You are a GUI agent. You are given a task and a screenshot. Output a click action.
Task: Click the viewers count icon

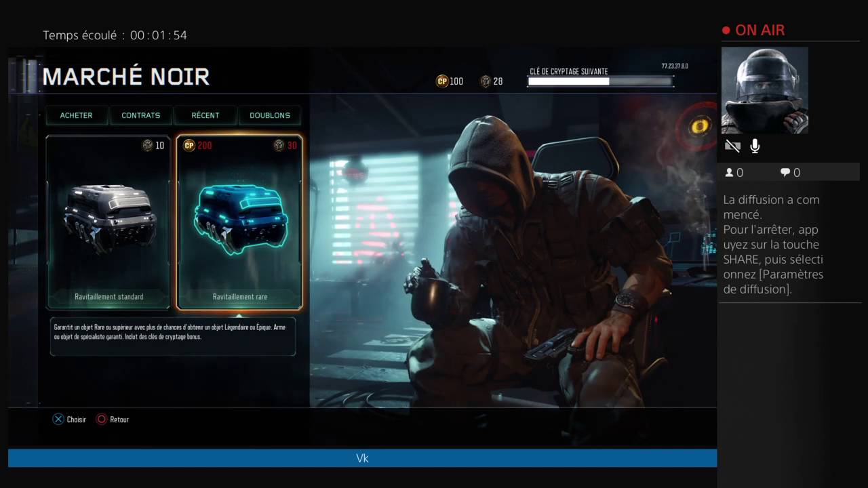[730, 173]
